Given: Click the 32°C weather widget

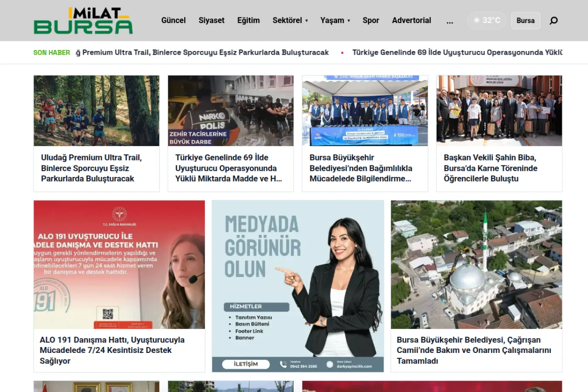Looking at the screenshot, I should point(487,20).
